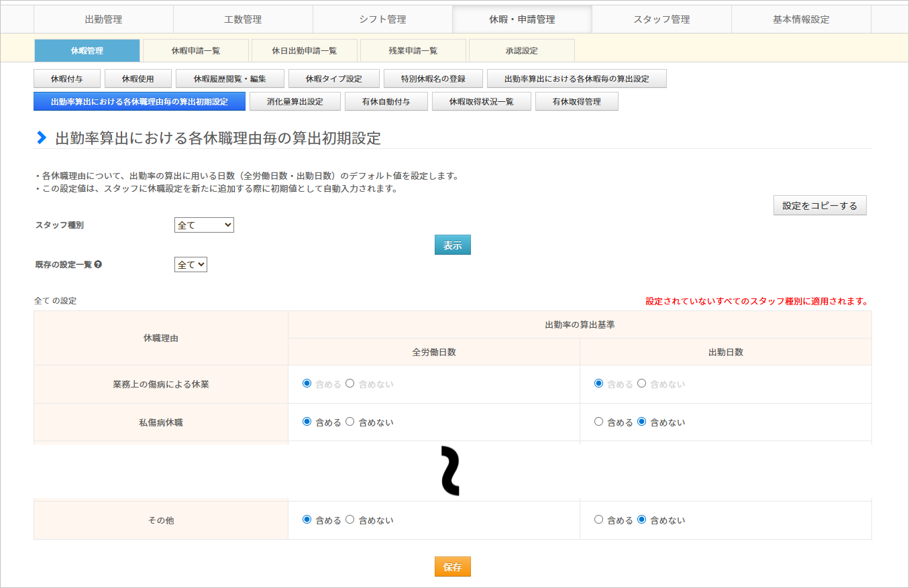The height and width of the screenshot is (588, 909).
Task: Choose 含めない for その他 全労働日数
Action: (350, 520)
